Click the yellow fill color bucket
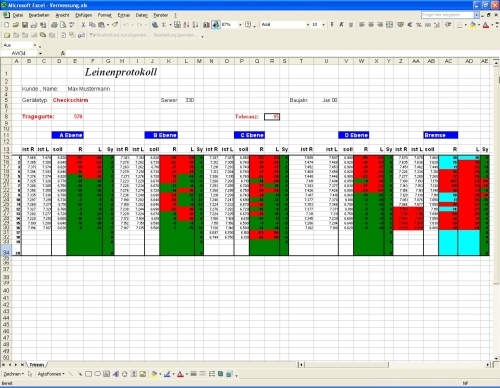Screen dimensions: 500x388 [x=472, y=25]
